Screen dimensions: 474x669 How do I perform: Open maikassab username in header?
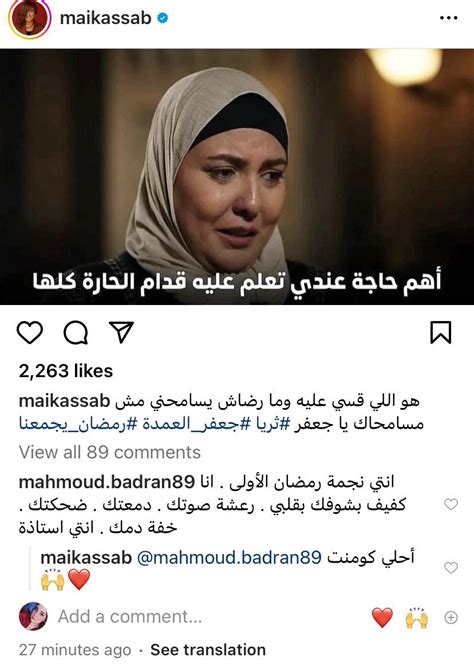coord(105,18)
